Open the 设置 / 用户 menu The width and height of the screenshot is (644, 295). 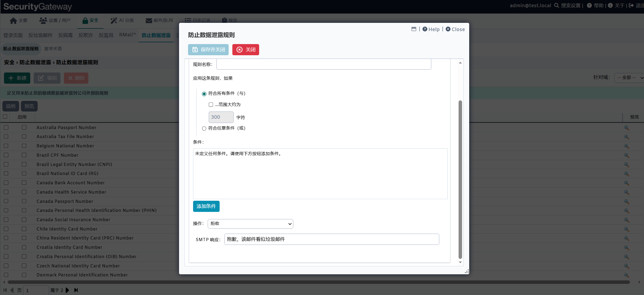pos(55,20)
